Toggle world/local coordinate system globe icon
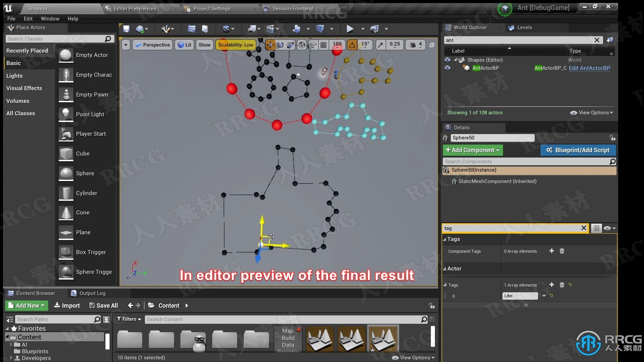Screen dimensions: 644x362 coord(302,45)
